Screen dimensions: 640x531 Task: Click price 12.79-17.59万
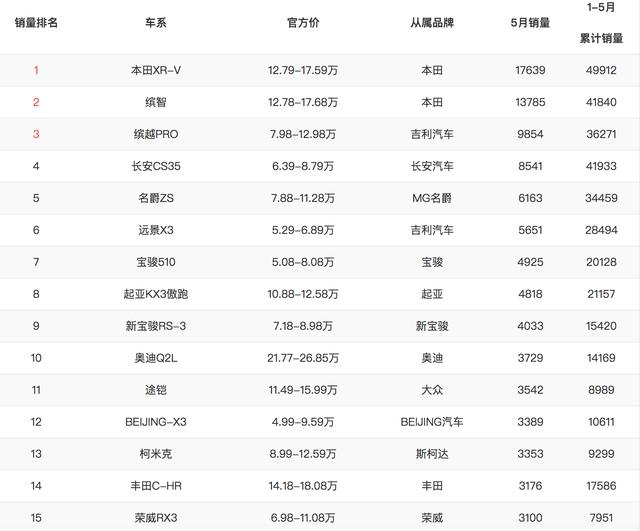tap(303, 70)
